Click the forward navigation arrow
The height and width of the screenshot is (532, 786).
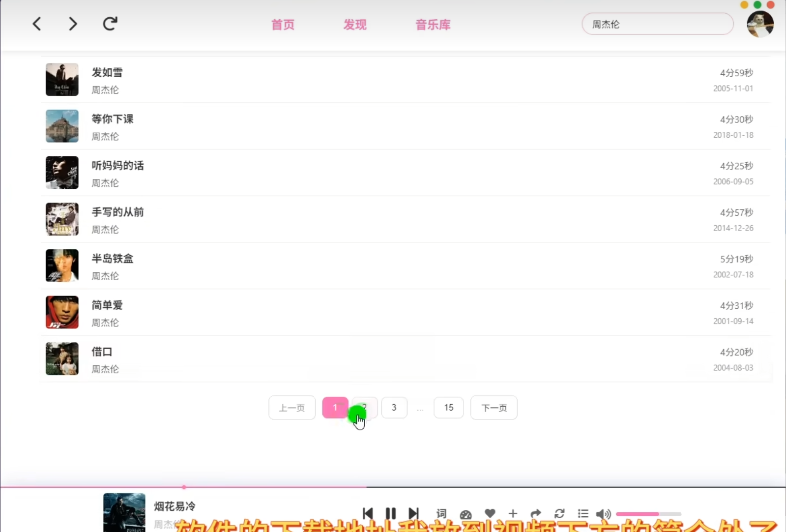[73, 24]
